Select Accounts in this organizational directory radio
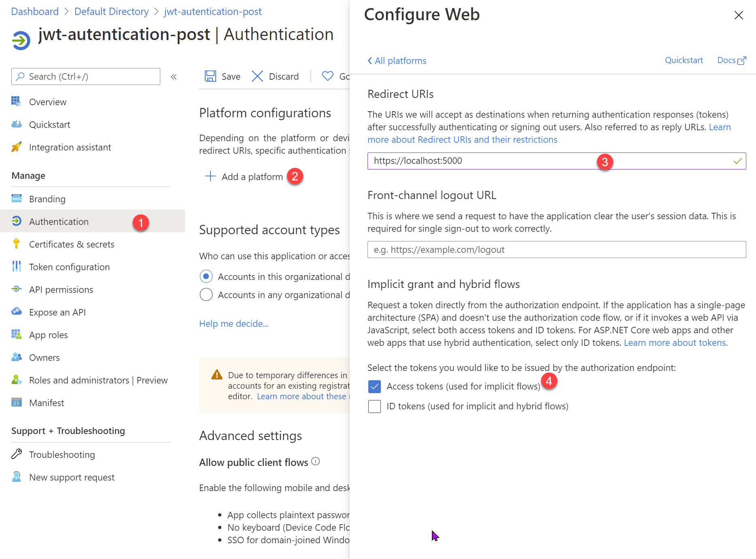Screen dimensions: 756x559 (206, 276)
